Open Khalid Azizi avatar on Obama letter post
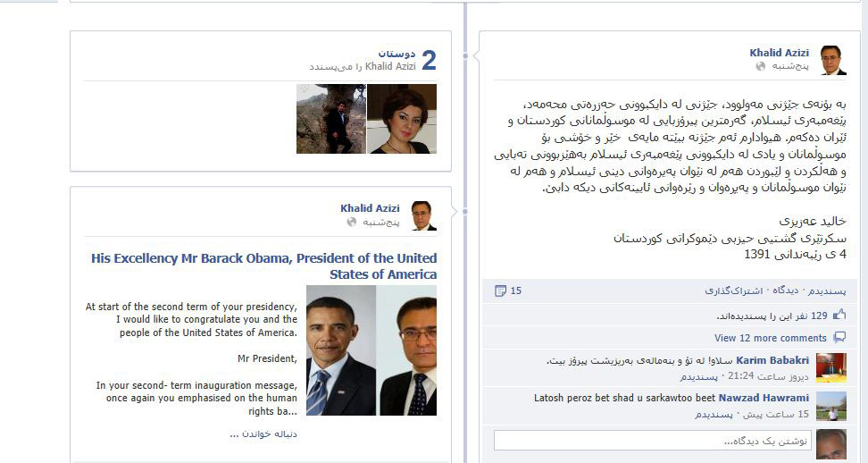The width and height of the screenshot is (868, 463). coord(423,215)
